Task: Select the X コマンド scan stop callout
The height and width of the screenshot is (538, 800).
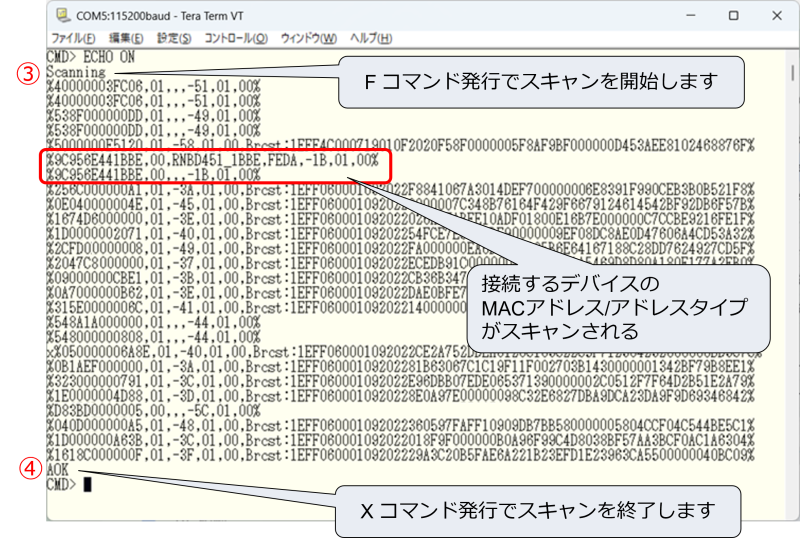Action: point(539,510)
